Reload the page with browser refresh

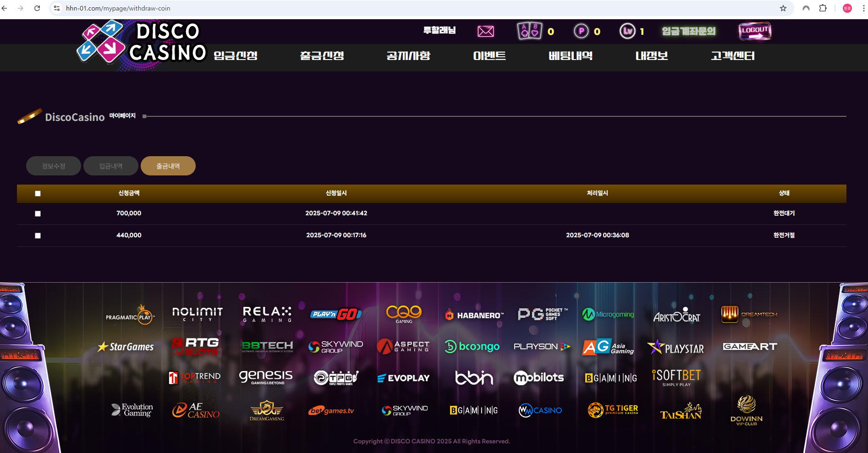[37, 8]
